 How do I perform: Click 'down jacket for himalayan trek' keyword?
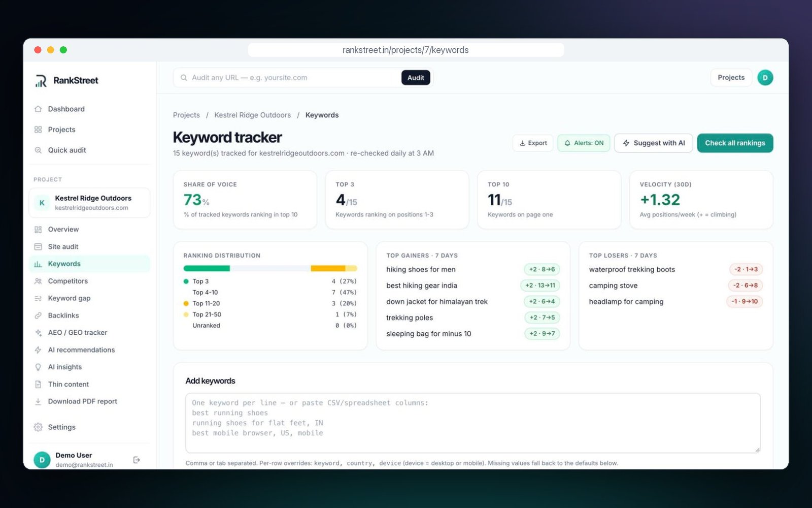(x=437, y=302)
